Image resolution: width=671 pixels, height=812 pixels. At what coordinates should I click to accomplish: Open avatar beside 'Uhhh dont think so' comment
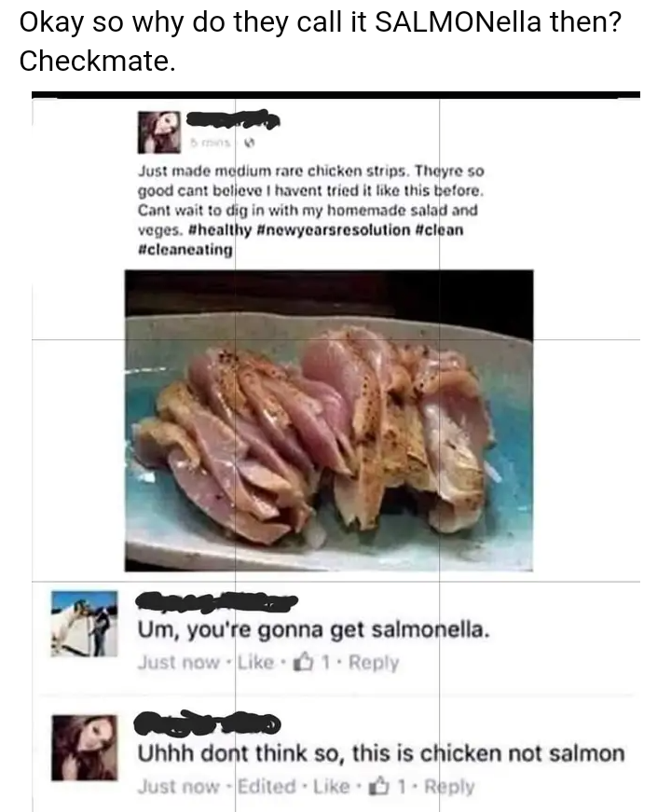[85, 748]
